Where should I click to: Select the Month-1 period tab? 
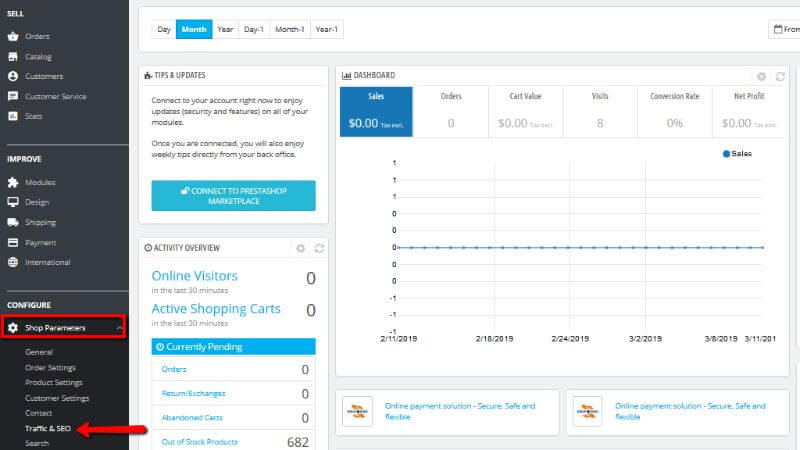[x=290, y=29]
